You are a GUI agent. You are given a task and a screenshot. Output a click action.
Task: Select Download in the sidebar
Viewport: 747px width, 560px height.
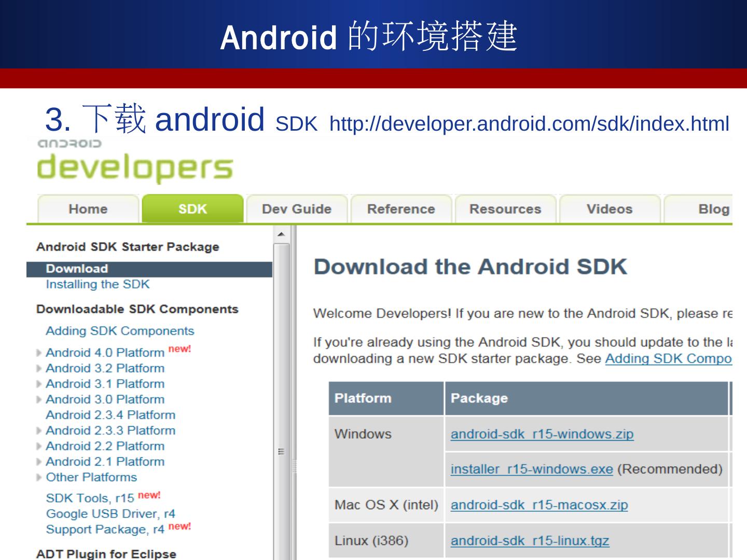[x=149, y=269]
